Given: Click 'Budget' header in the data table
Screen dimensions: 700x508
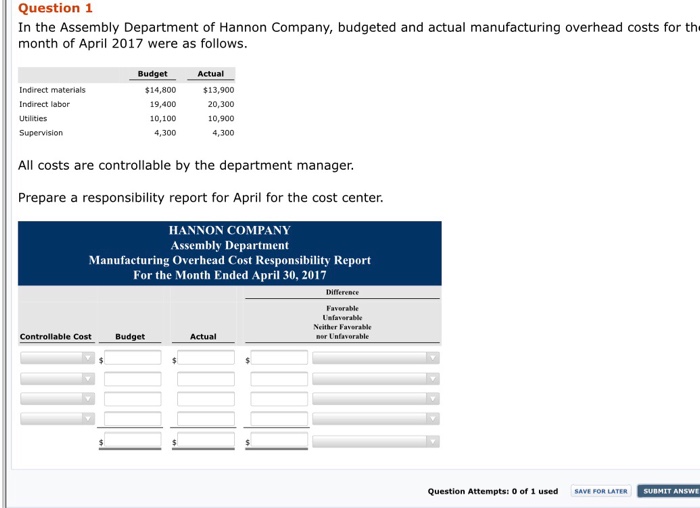Looking at the screenshot, I should 153,74.
